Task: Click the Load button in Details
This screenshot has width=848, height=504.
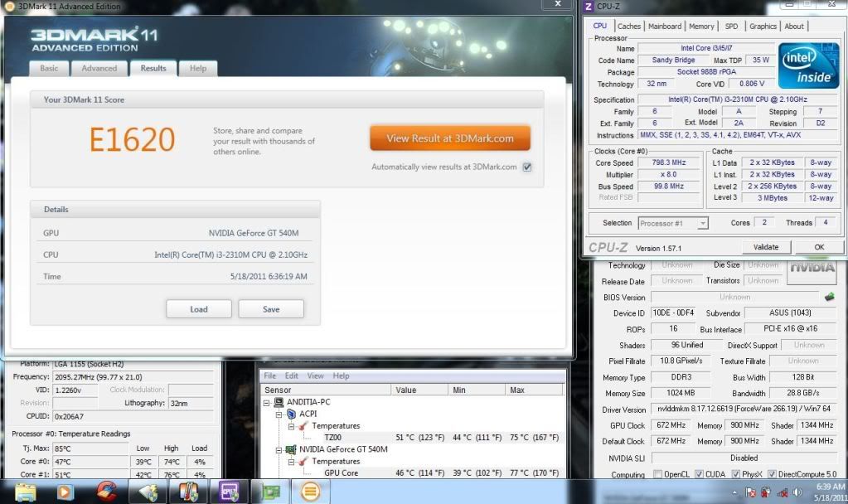Action: pos(198,309)
